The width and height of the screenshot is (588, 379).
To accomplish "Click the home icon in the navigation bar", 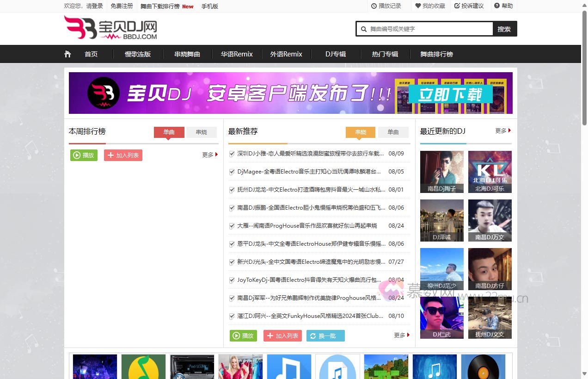I will (x=67, y=54).
